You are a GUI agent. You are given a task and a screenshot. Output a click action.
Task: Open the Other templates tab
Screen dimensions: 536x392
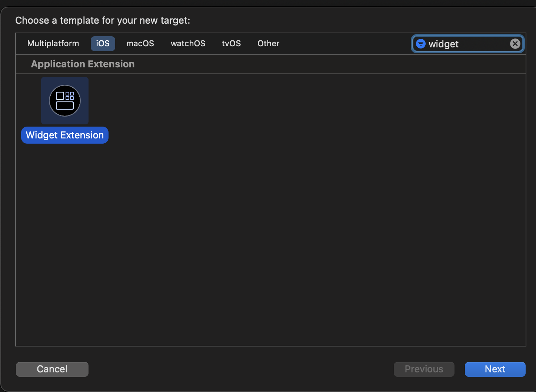tap(268, 44)
